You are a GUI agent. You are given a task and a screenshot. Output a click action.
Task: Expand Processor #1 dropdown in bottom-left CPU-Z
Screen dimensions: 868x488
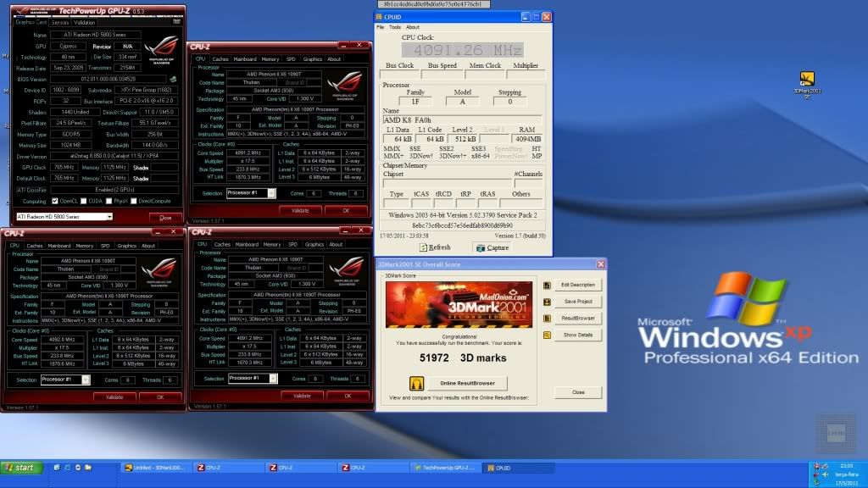click(86, 380)
